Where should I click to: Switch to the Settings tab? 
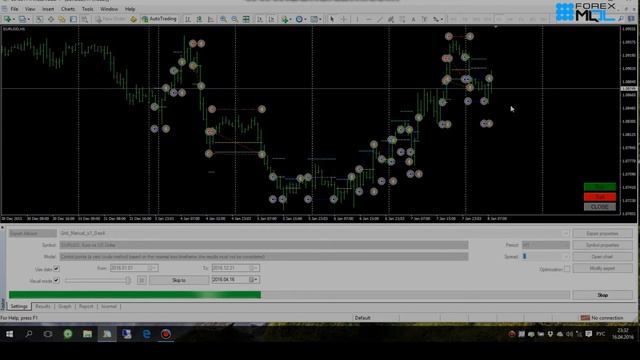click(x=19, y=306)
